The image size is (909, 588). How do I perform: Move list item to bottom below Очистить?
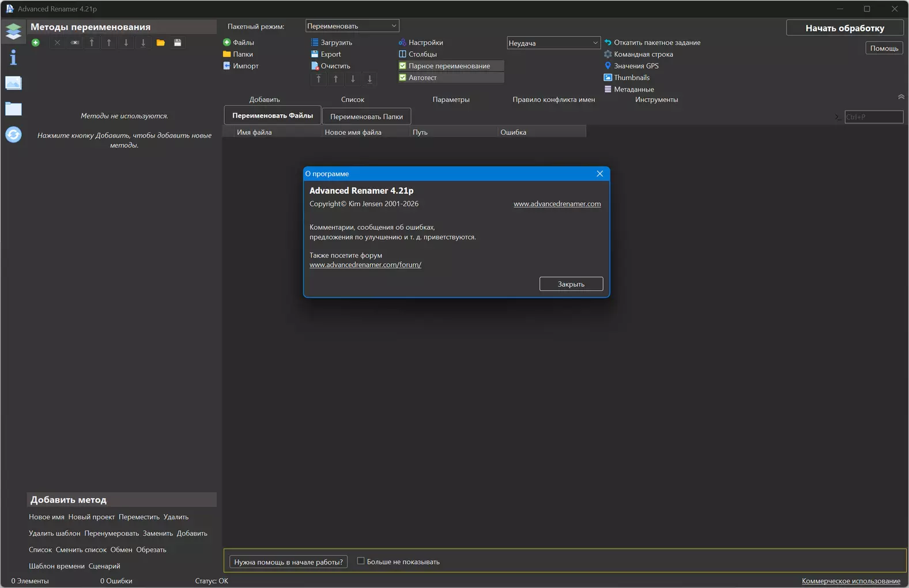[370, 79]
